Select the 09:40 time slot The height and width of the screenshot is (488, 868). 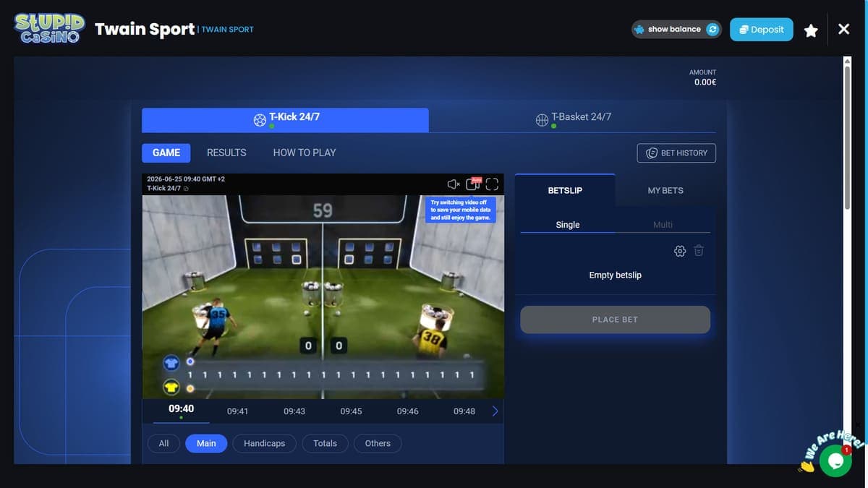[181, 410]
